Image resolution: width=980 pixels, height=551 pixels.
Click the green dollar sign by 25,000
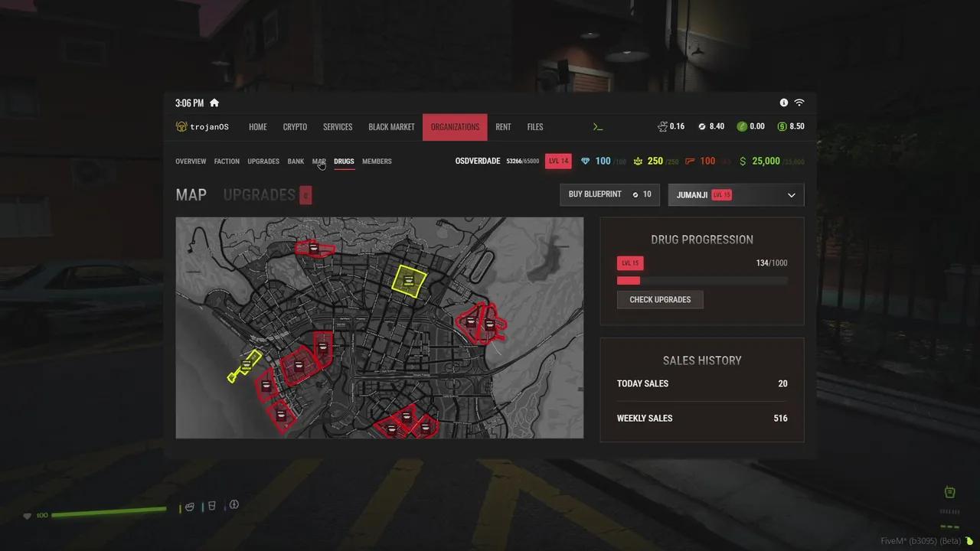click(743, 161)
